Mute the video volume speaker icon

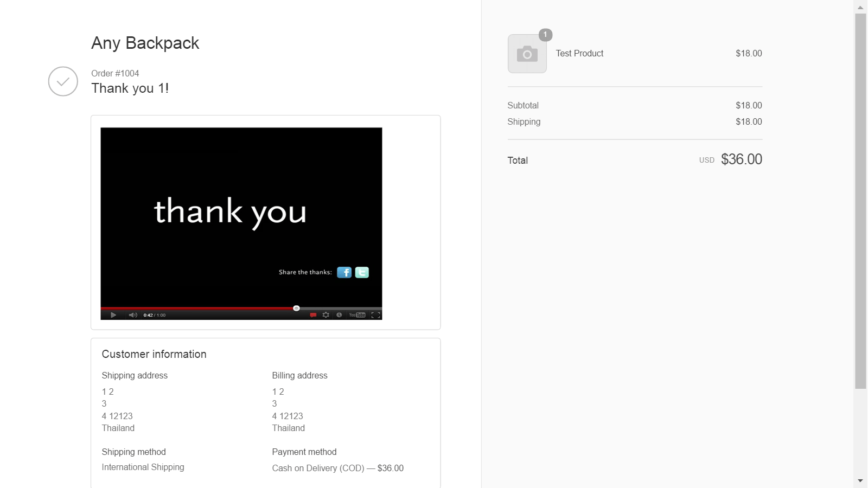click(133, 315)
